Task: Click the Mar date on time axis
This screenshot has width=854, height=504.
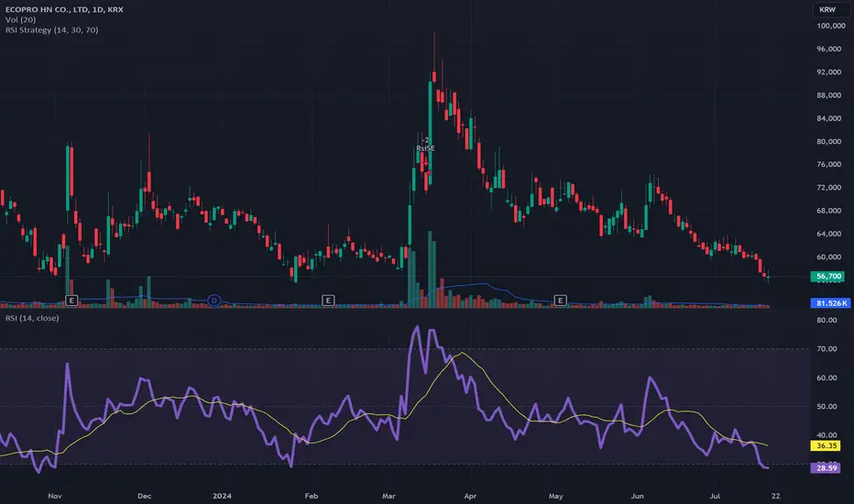Action: 389,496
